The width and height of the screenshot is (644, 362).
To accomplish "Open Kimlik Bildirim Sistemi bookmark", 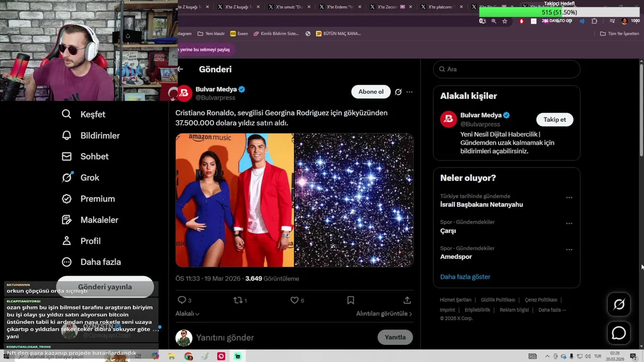I will click(x=276, y=34).
